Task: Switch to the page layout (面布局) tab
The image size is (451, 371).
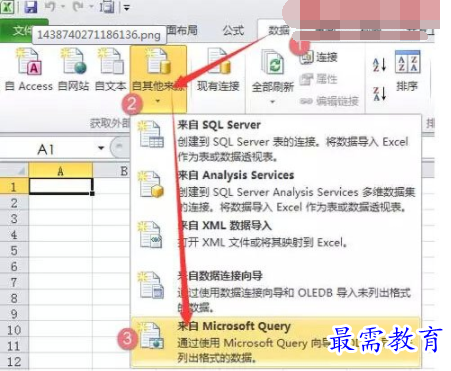Action: (182, 30)
